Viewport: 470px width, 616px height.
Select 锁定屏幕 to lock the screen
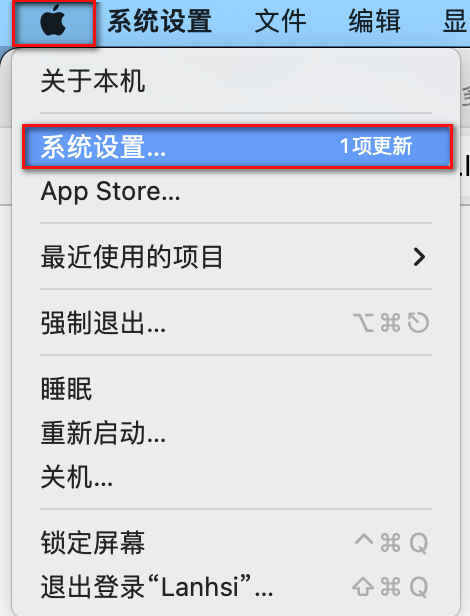tap(236, 543)
